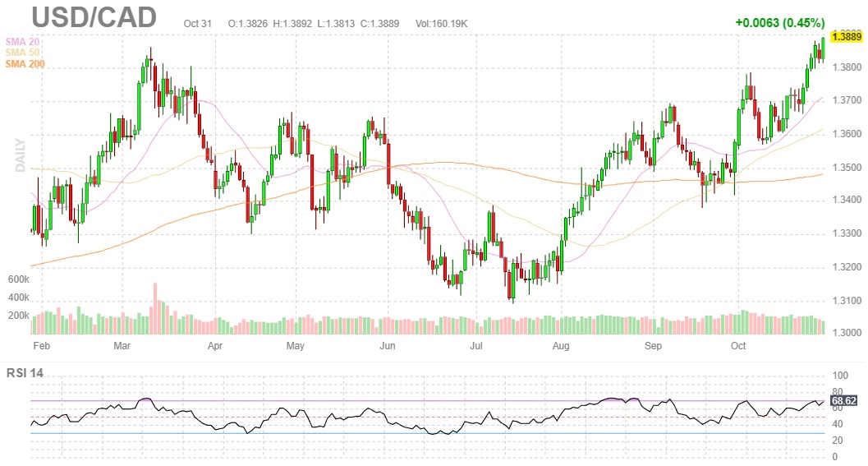Click the May label on time axis

(295, 346)
